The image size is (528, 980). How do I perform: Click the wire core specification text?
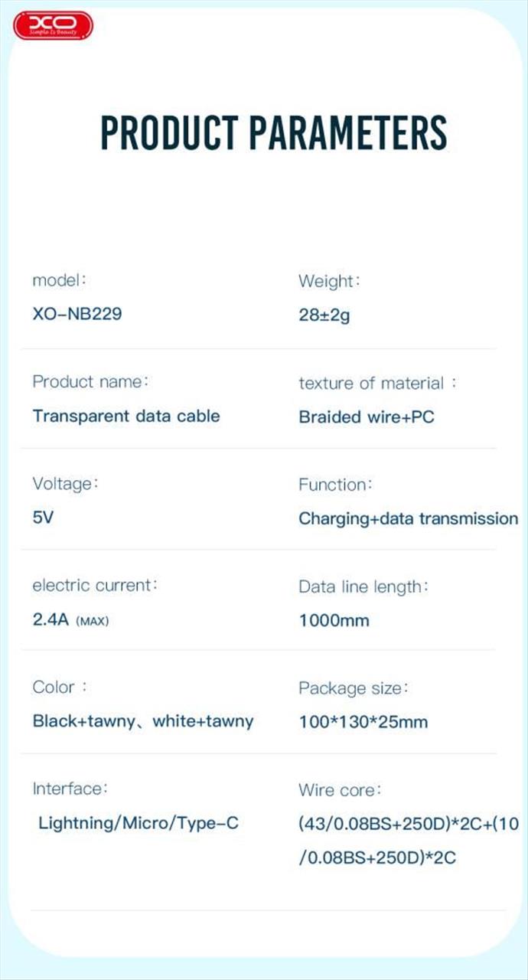(408, 841)
